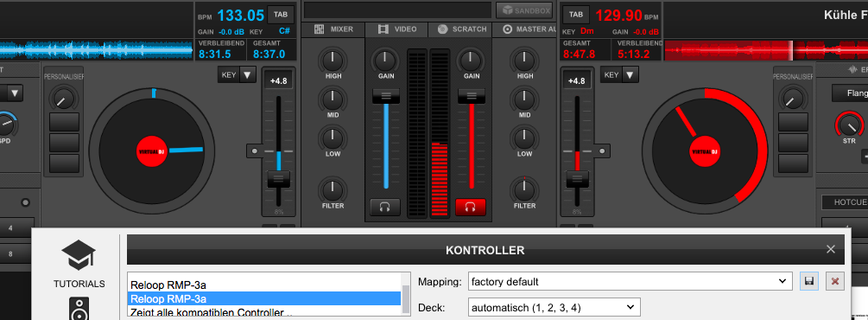Click the right deck TAB button

(x=576, y=15)
